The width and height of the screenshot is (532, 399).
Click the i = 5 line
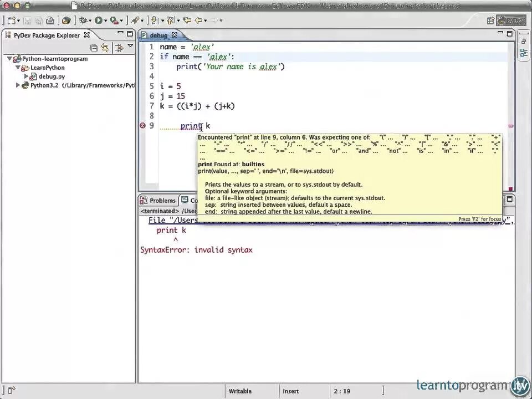170,86
